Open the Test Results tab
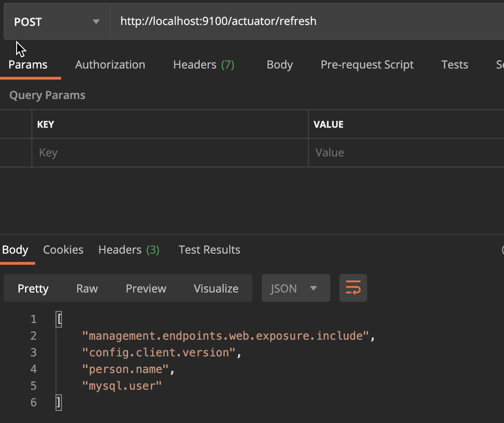The image size is (504, 423). [209, 250]
